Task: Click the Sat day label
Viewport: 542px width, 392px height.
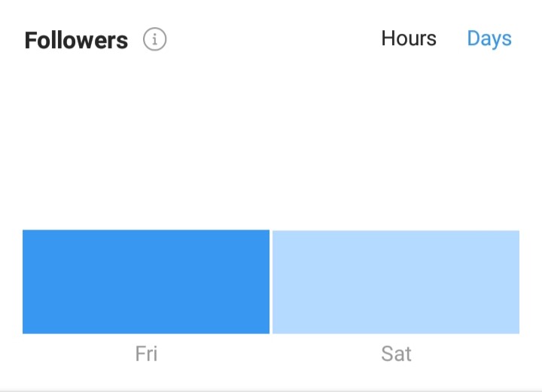Action: [396, 354]
